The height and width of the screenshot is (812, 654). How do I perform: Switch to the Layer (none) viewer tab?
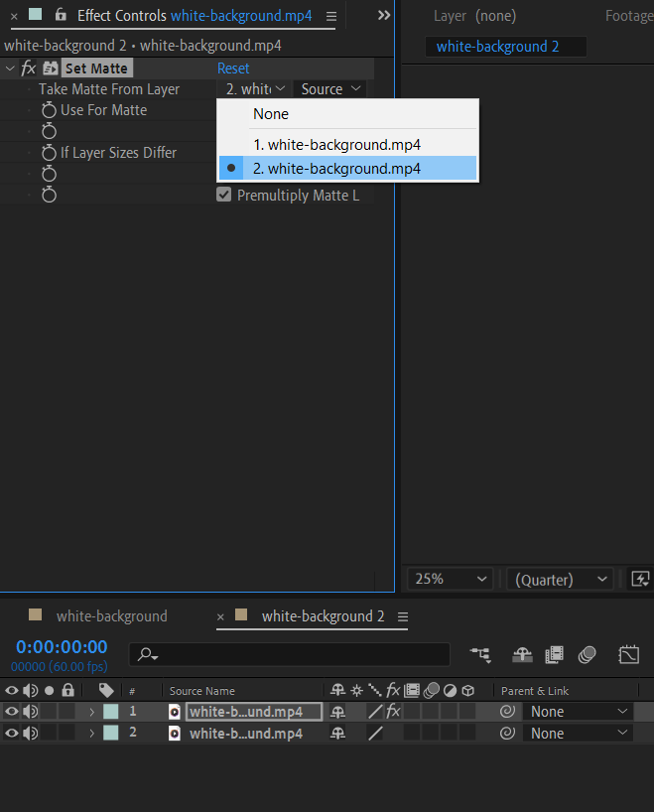coord(474,16)
